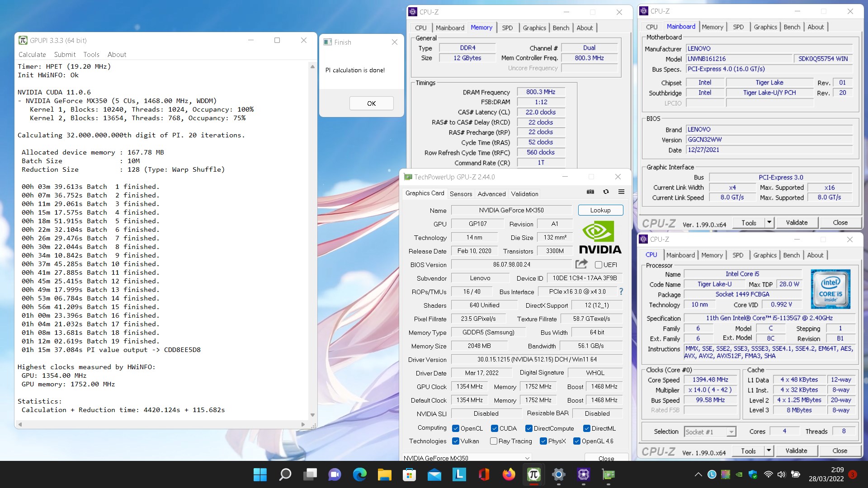Click GPUPI vertical scrollbar up arrow
The height and width of the screenshot is (488, 868).
click(x=312, y=66)
